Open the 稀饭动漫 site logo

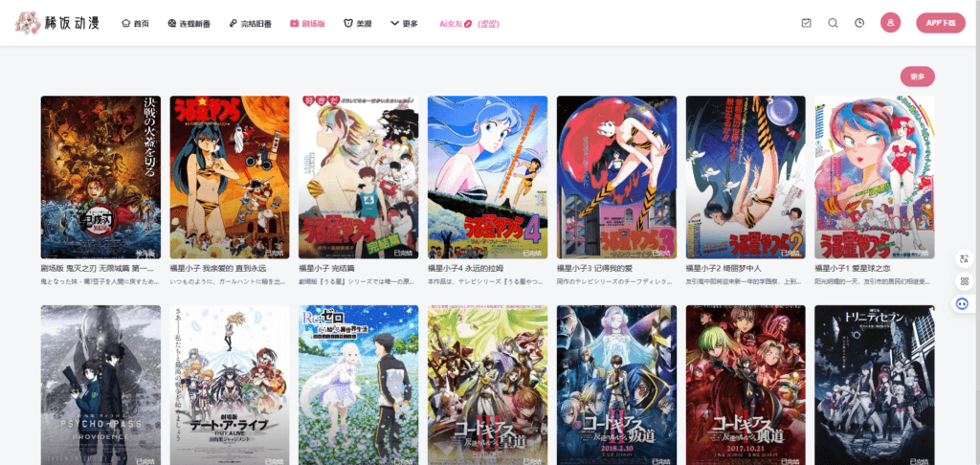[x=57, y=23]
